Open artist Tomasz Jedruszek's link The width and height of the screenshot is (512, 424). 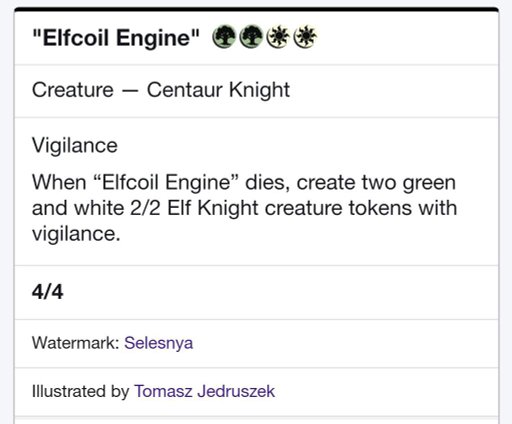coord(205,391)
